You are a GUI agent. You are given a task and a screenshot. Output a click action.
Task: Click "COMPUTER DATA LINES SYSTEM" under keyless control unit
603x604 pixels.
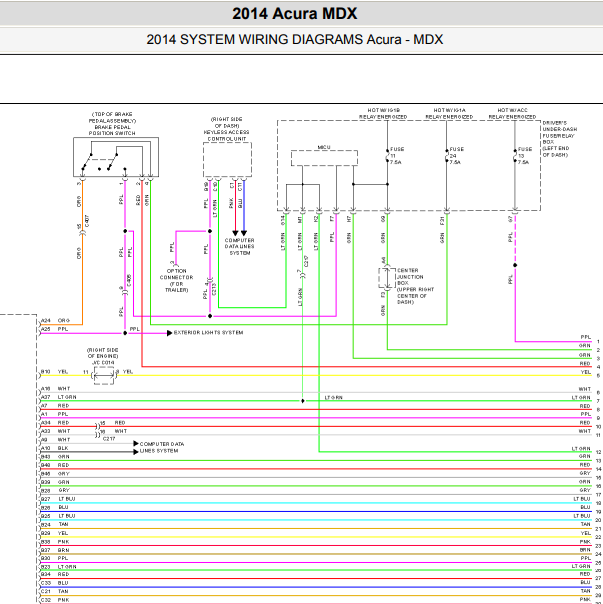(x=240, y=247)
